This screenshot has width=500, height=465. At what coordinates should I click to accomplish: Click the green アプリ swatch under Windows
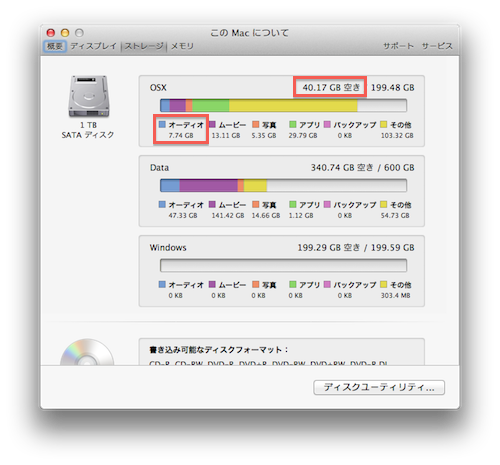[x=293, y=284]
